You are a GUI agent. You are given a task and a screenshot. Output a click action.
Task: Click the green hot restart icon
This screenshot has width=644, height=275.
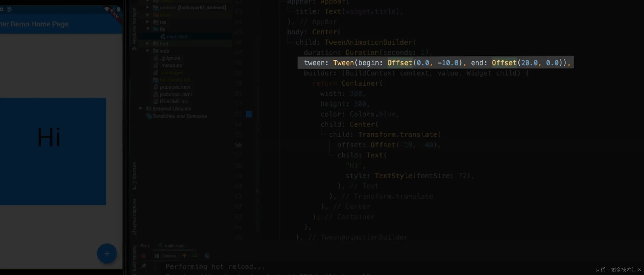pyautogui.click(x=194, y=255)
